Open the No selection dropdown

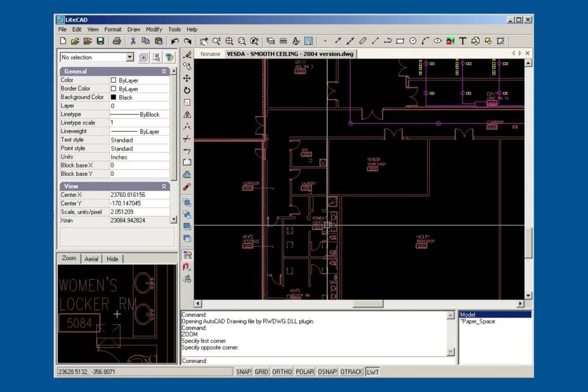tap(129, 57)
